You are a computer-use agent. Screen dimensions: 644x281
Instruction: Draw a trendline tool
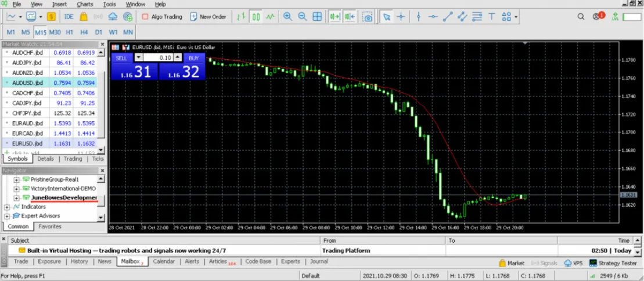point(448,17)
